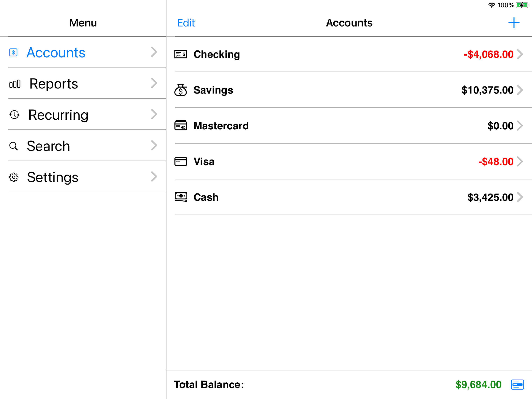532x399 pixels.
Task: Click the Search magnifier icon
Action: click(x=13, y=146)
